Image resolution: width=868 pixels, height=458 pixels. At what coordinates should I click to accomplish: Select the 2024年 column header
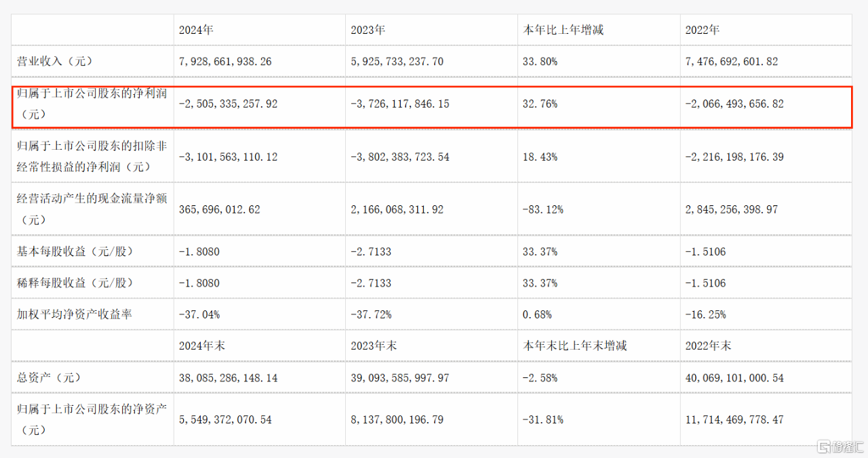click(196, 30)
